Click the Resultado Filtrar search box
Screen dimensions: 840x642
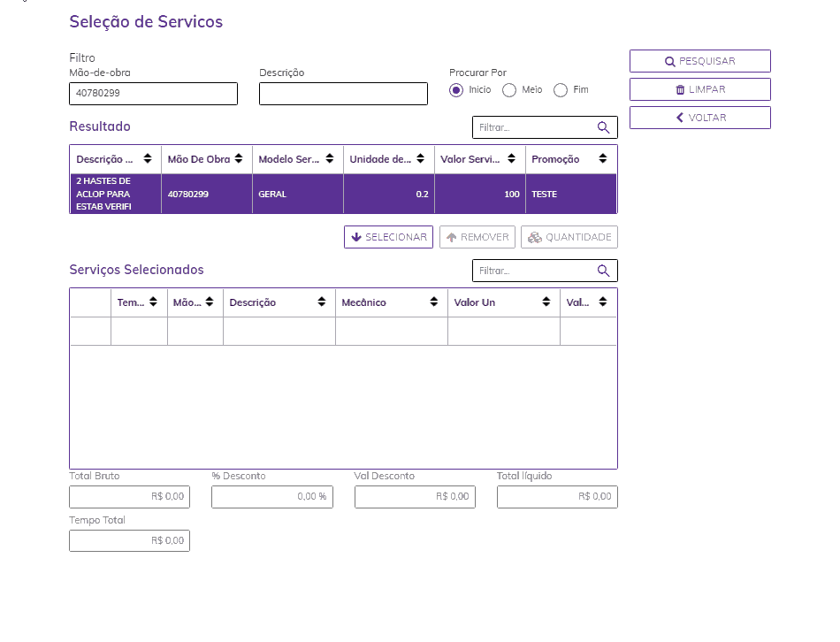click(x=545, y=127)
